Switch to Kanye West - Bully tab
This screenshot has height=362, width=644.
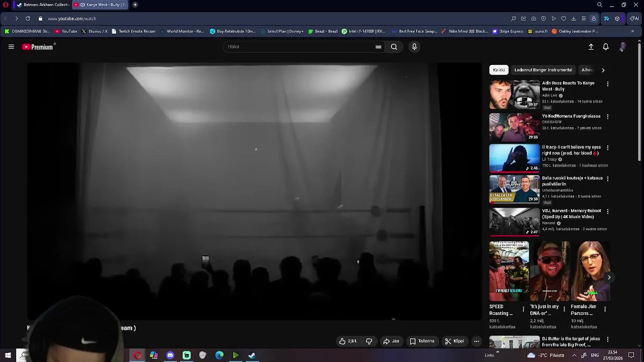pyautogui.click(x=100, y=5)
